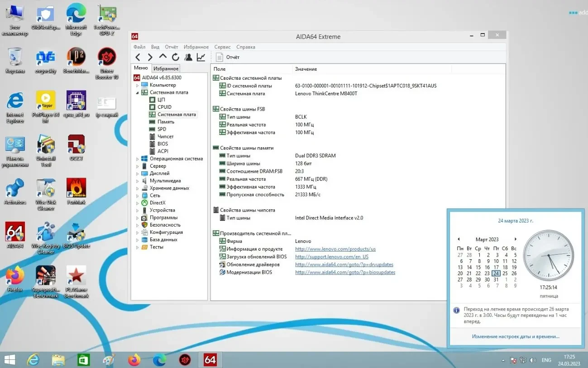This screenshot has height=368, width=588.
Task: Launch FurMark from the desktop
Action: [x=76, y=188]
